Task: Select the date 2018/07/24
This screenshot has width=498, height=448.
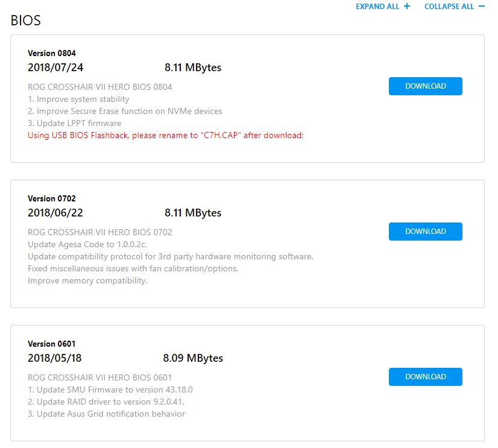Action: (55, 68)
